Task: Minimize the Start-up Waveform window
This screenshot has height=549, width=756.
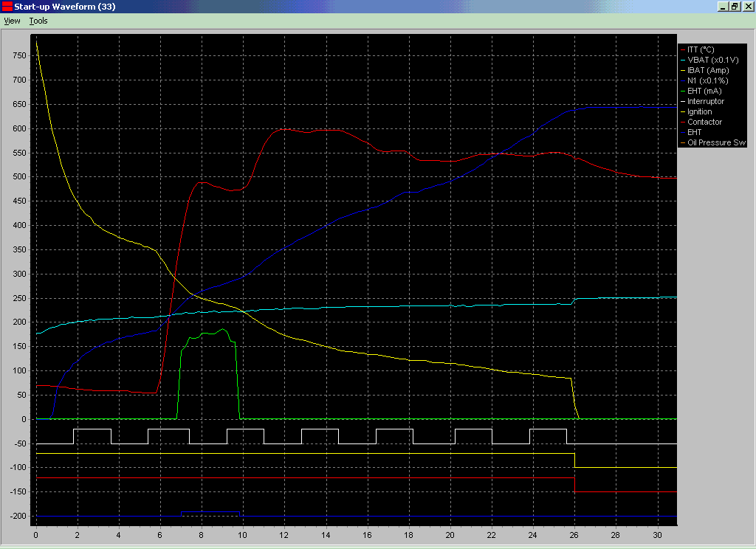Action: click(722, 7)
